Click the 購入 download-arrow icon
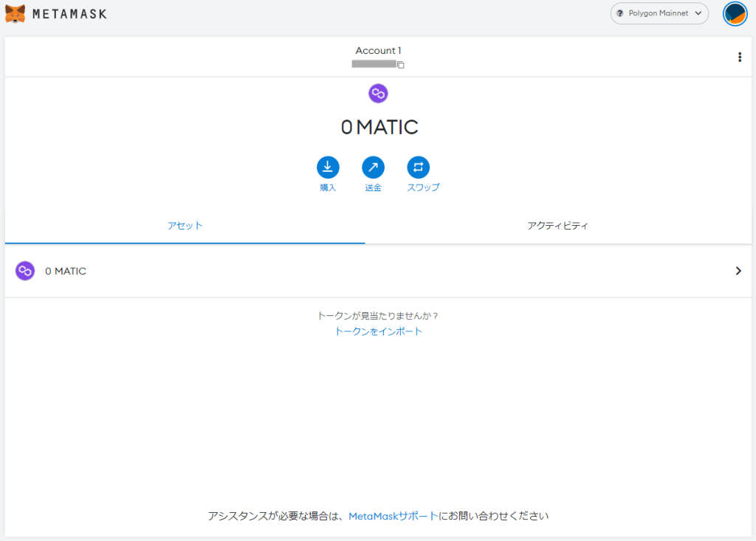 tap(328, 168)
